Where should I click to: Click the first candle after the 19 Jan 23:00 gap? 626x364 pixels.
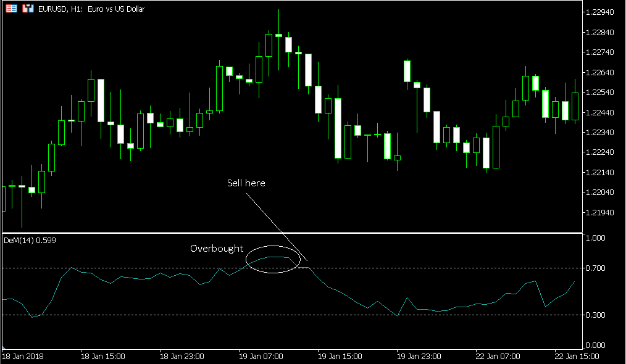[407, 72]
